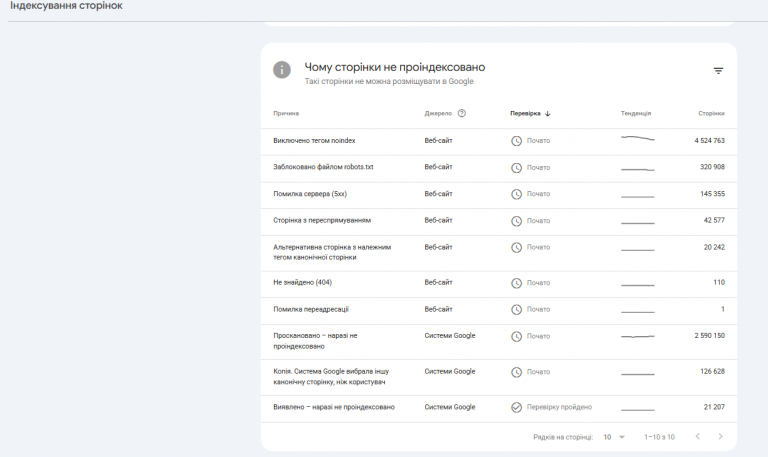Click clock status icon in robots.txt row
This screenshot has height=457, width=768.
tap(516, 168)
